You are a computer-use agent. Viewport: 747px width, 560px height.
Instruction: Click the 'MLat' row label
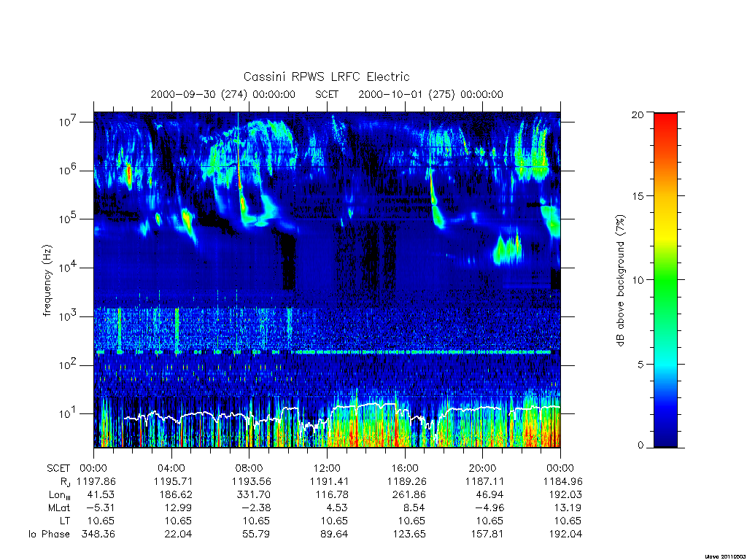(x=58, y=507)
